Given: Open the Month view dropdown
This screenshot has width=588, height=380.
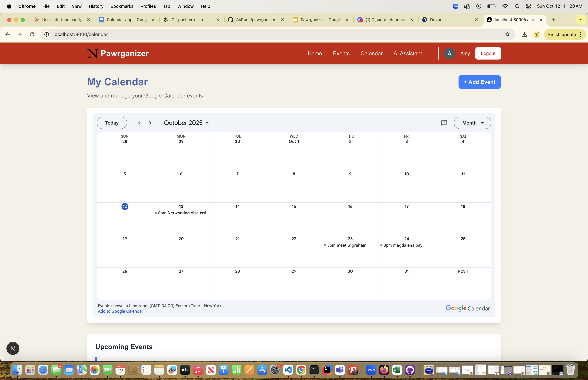Looking at the screenshot, I should click(x=472, y=123).
